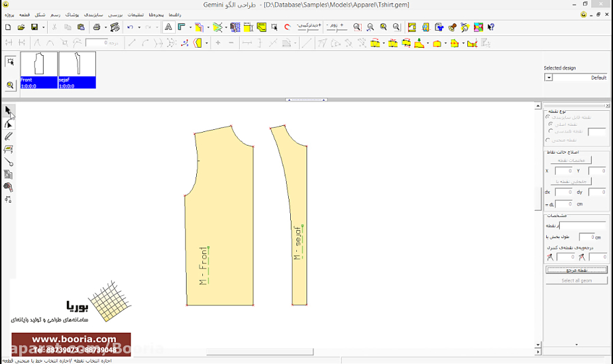Click the Save (floppy disk) icon

(x=34, y=27)
